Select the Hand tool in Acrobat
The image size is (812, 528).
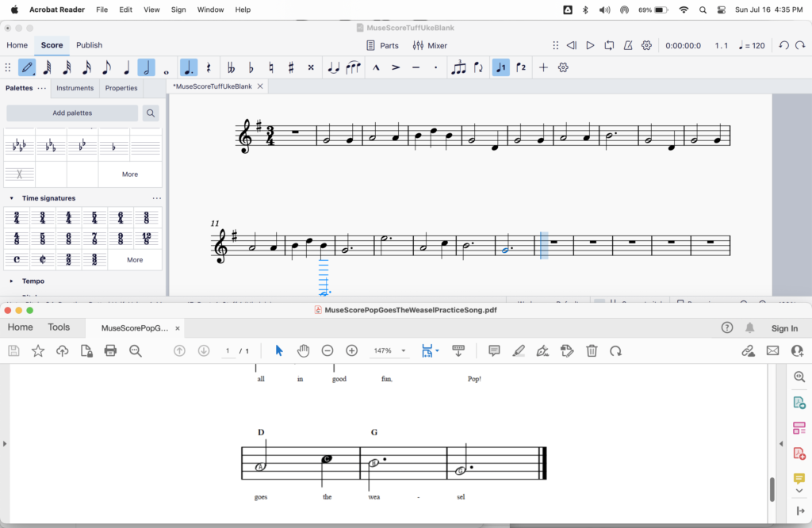(304, 350)
